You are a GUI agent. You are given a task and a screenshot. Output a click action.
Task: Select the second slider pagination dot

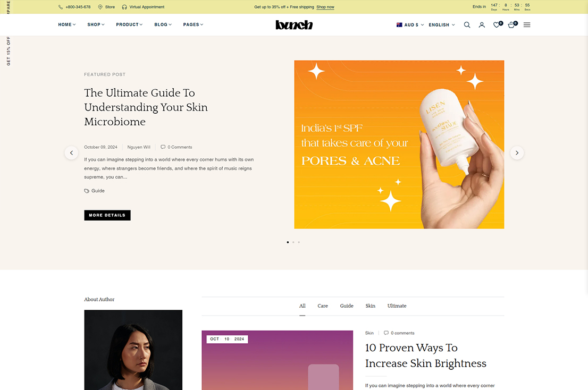(x=293, y=242)
